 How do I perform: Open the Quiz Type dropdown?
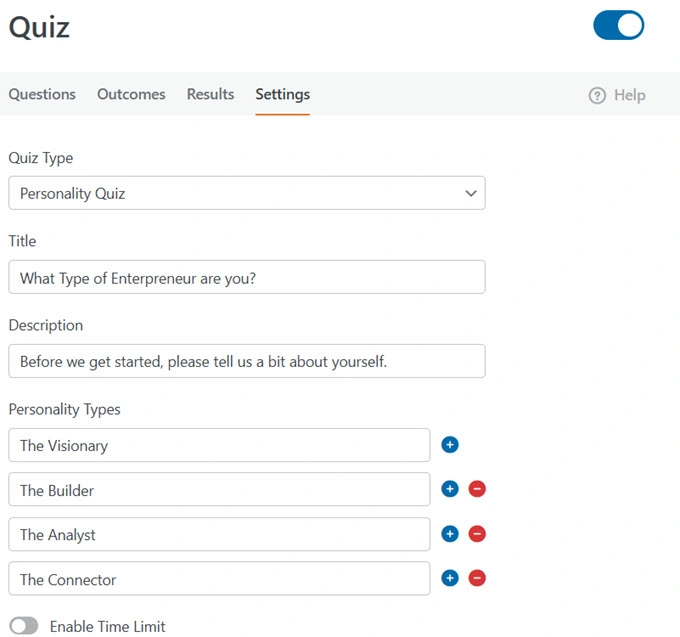pyautogui.click(x=246, y=194)
